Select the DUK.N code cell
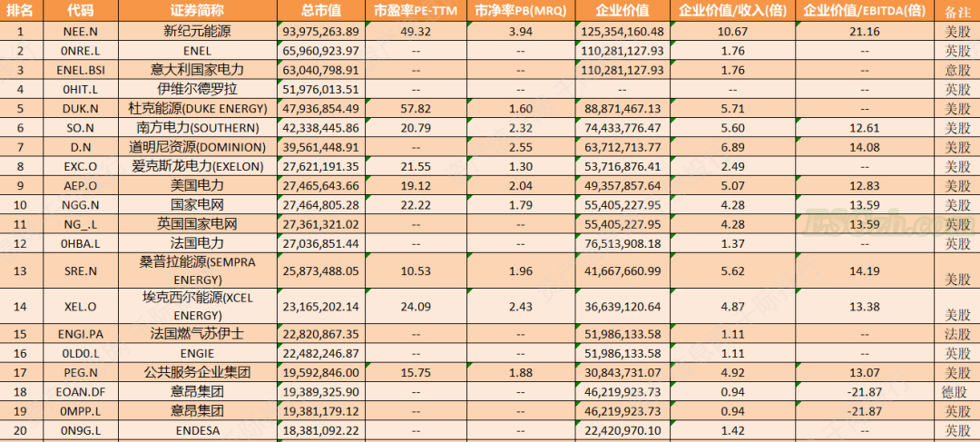Image resolution: width=980 pixels, height=442 pixels. [x=80, y=108]
